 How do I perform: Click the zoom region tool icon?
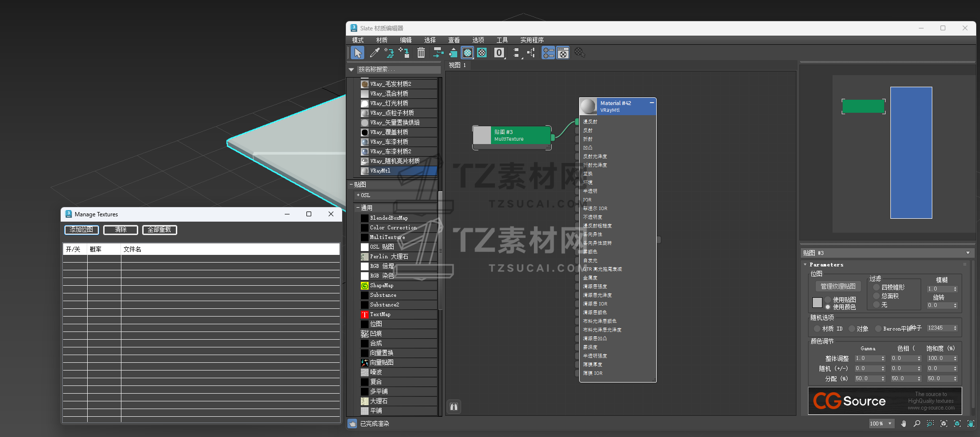coord(930,424)
